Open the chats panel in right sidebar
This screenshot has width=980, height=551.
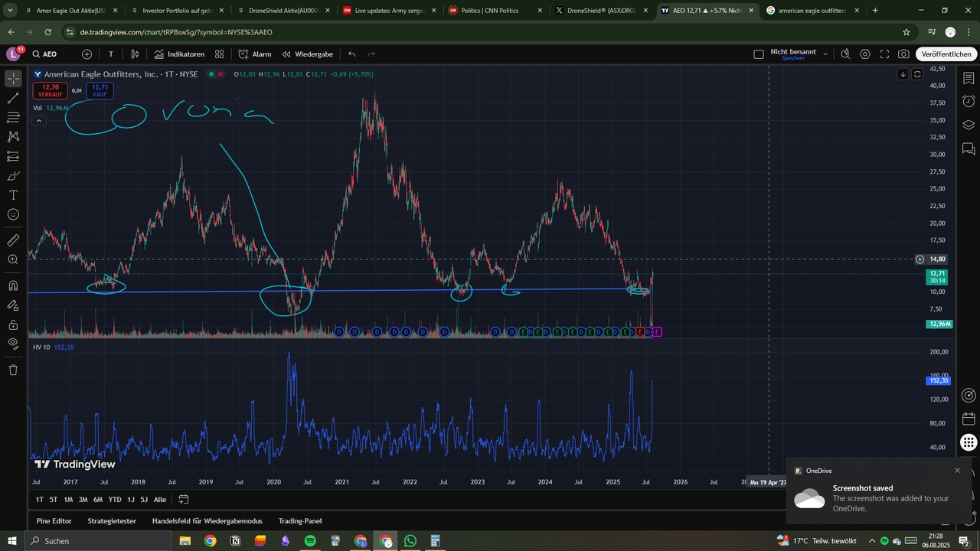tap(969, 148)
